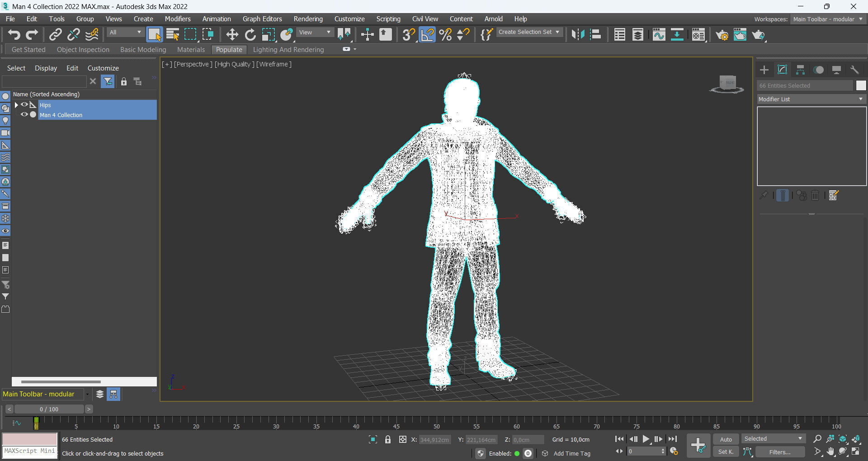Click the scene explorer horizontal scrollbar

pos(61,382)
